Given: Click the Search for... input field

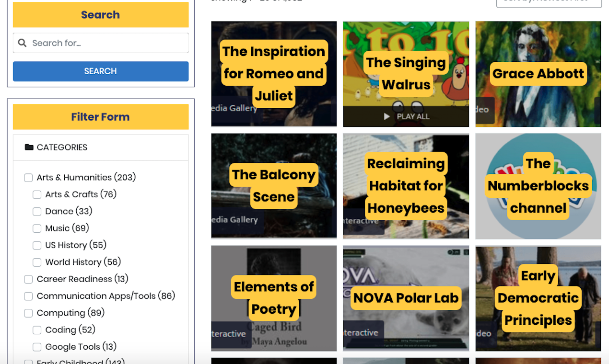Looking at the screenshot, I should 101,43.
